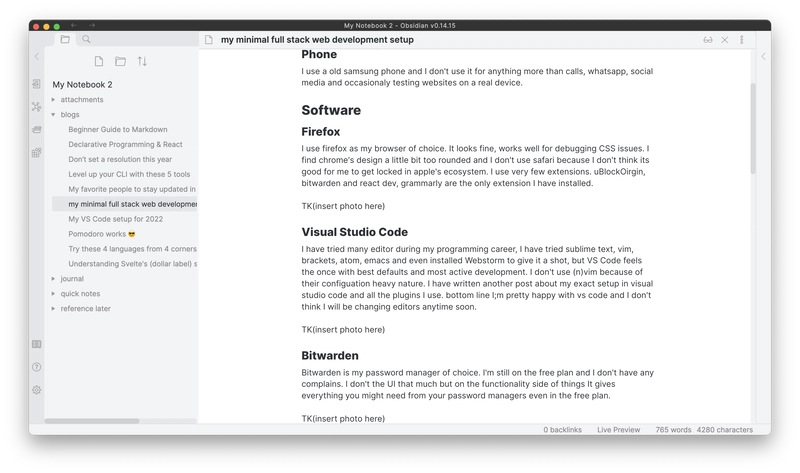Open command palette ribbon icon
The height and width of the screenshot is (473, 800).
coord(37,153)
